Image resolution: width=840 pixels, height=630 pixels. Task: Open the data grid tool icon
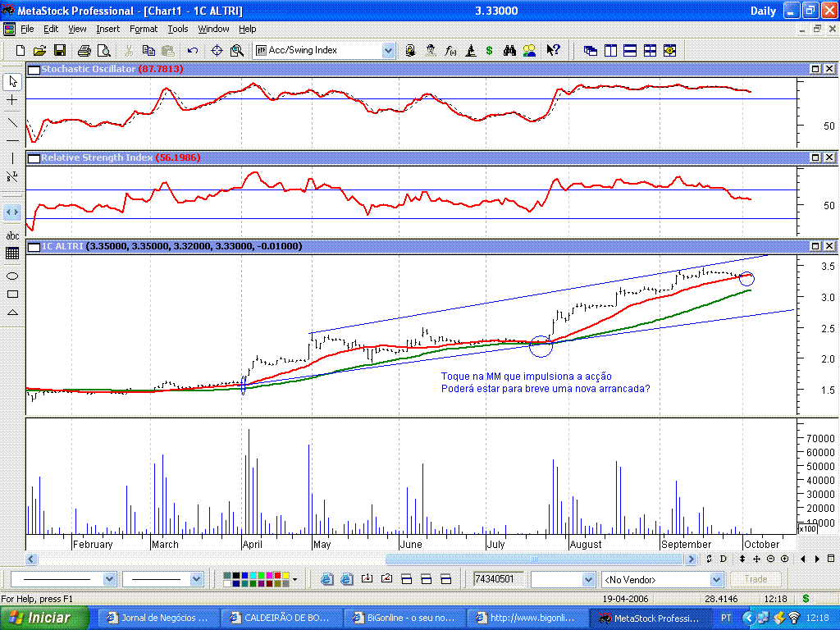(13, 253)
